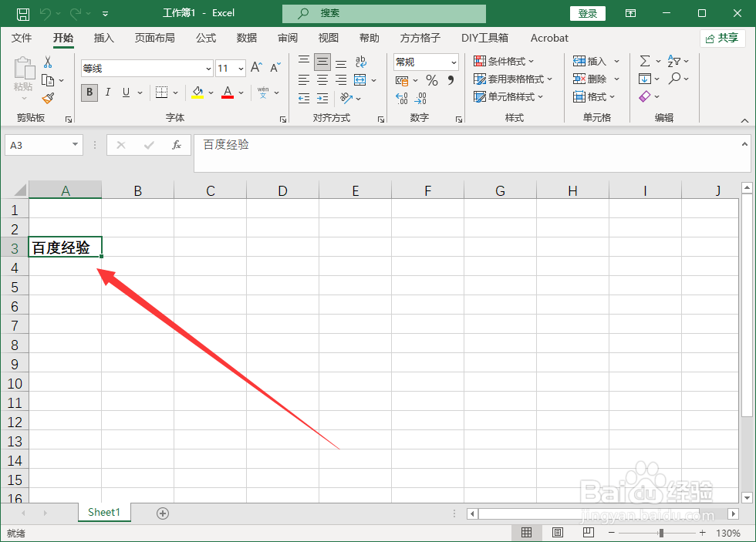Click the text Orientation icon
The height and width of the screenshot is (542, 756).
click(346, 98)
